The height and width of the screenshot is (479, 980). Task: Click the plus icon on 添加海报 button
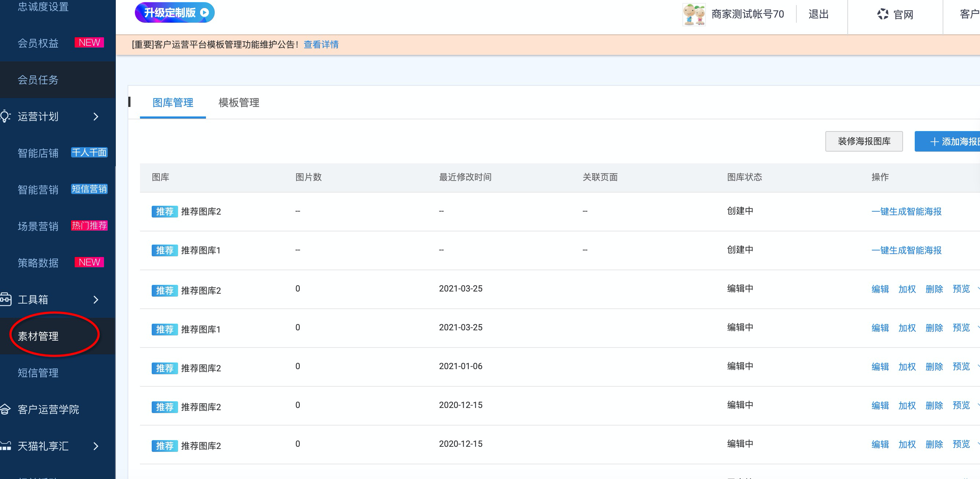click(x=934, y=142)
